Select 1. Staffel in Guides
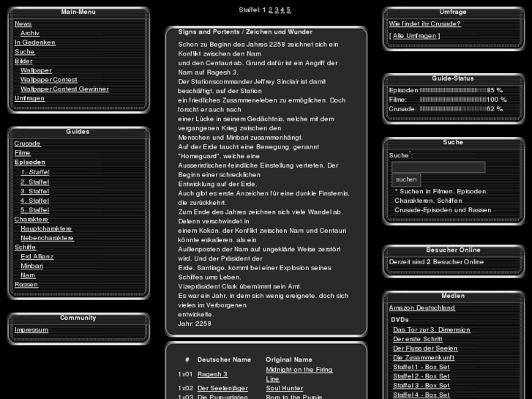 tap(34, 172)
